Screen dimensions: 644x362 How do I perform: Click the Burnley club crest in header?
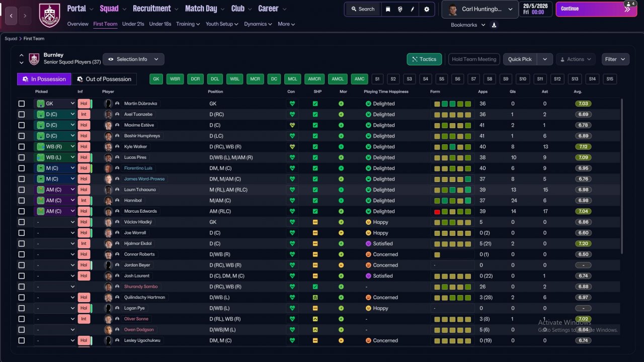pos(49,15)
